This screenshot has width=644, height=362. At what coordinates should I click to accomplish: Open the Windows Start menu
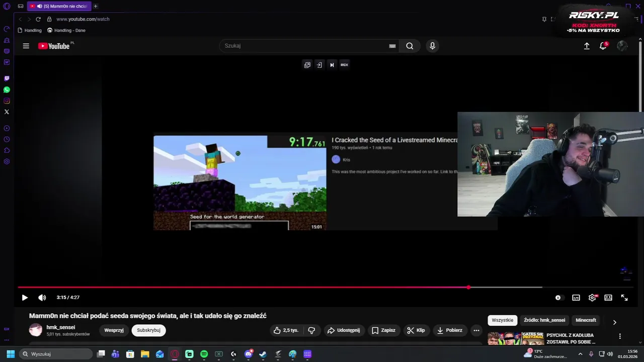point(10,354)
